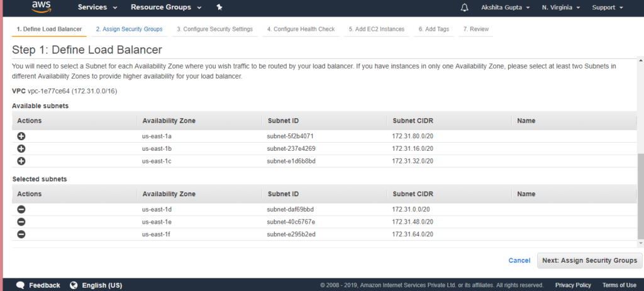
Task: Add the us-east-1c subnet plus icon
Action: coord(21,162)
